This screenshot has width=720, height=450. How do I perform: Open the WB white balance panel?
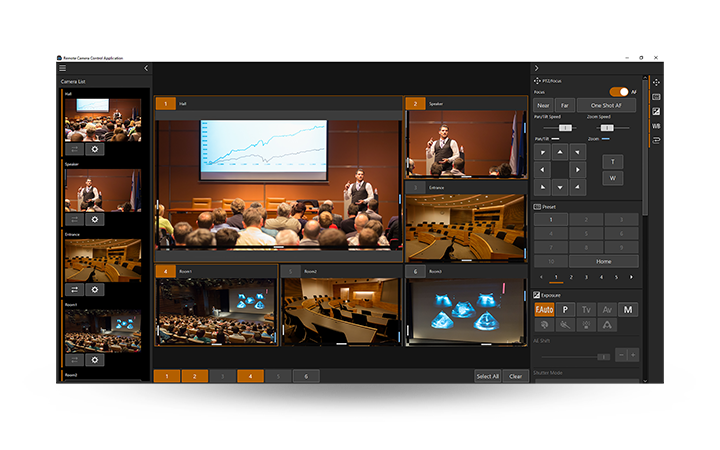656,126
